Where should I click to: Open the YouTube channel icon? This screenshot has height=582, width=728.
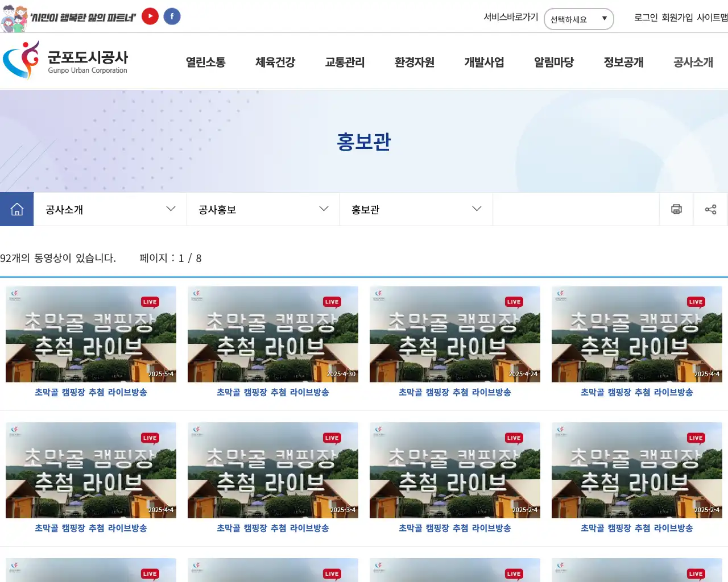click(x=150, y=16)
